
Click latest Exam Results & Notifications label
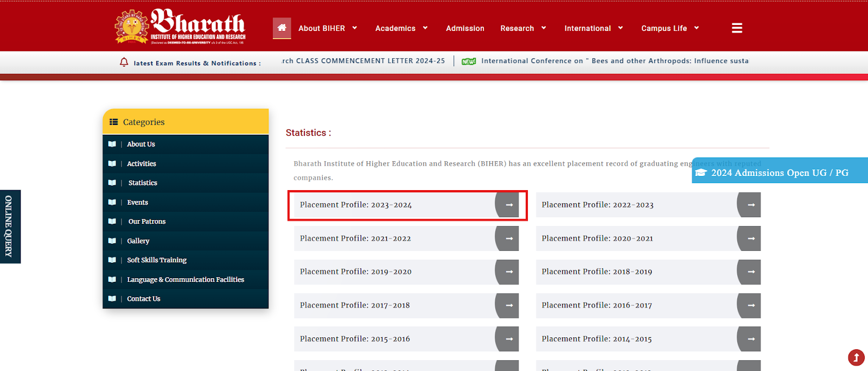(x=197, y=63)
